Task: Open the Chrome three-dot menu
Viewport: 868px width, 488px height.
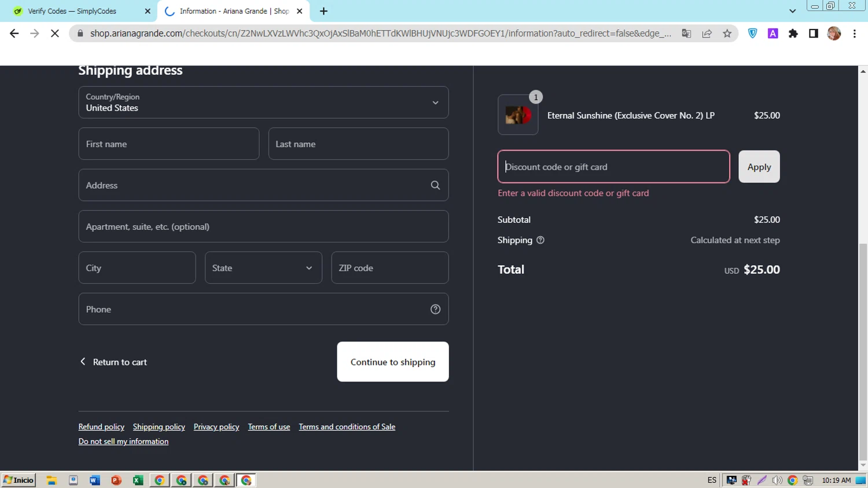Action: [855, 34]
